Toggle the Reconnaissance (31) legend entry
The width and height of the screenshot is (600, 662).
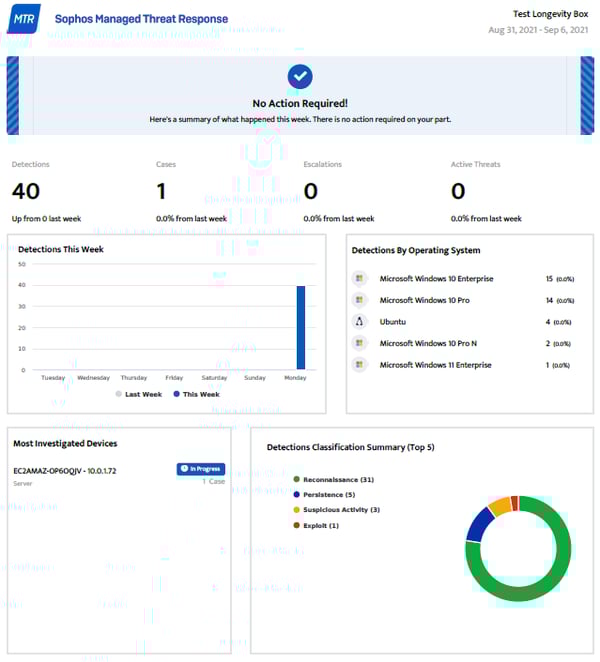[334, 480]
